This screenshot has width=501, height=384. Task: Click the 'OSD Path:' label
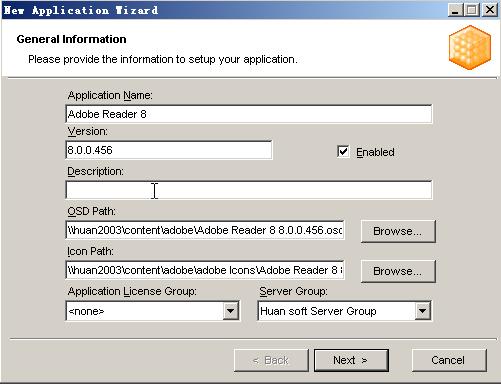(x=91, y=211)
